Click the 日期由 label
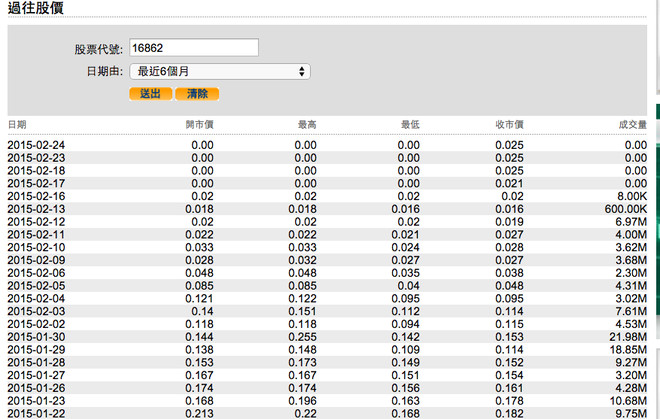 (104, 72)
